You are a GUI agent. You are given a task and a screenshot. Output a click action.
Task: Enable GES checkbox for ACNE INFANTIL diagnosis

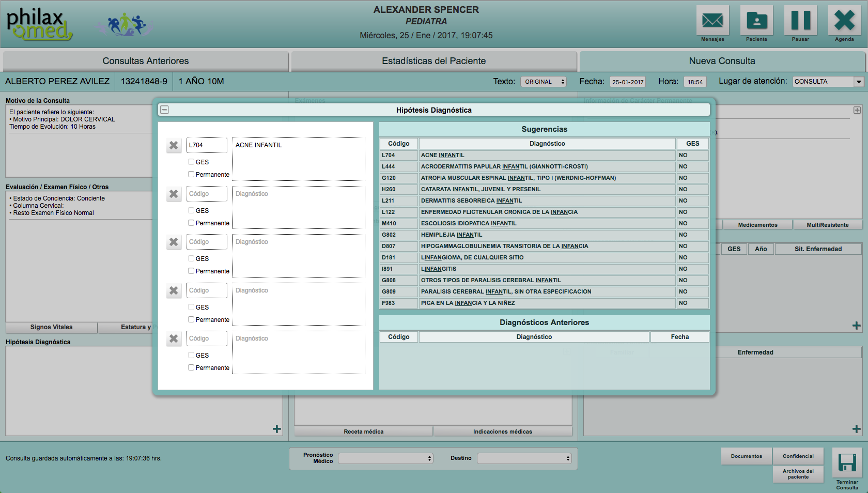191,162
